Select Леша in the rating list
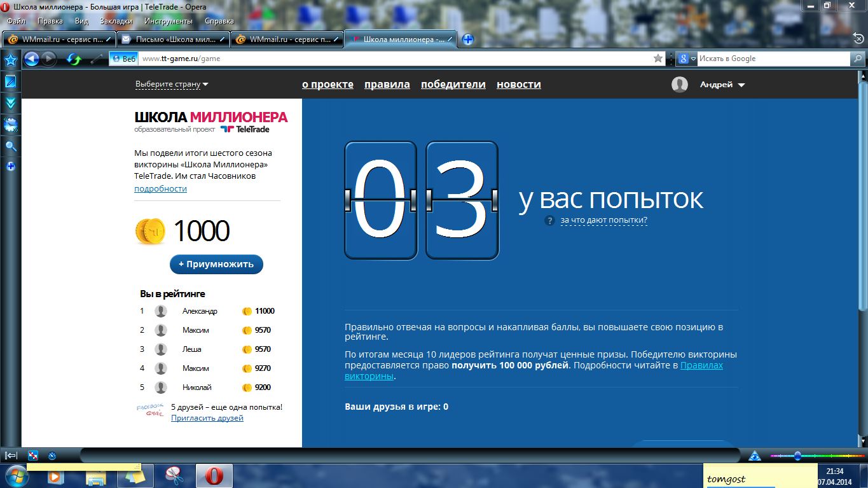This screenshot has height=488, width=868. 192,349
